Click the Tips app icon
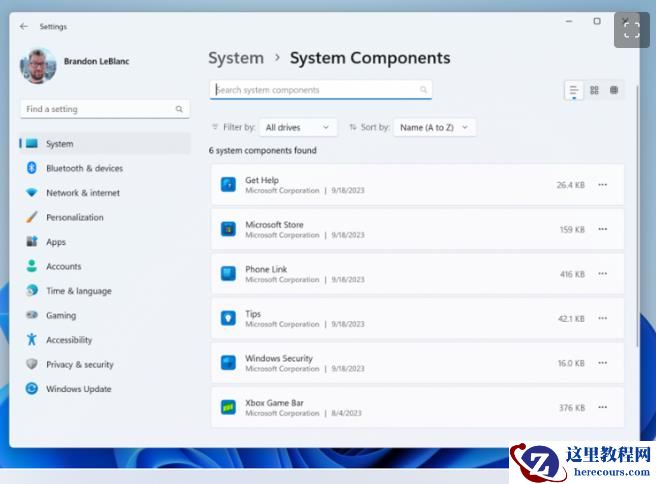The width and height of the screenshot is (656, 484). tap(228, 318)
